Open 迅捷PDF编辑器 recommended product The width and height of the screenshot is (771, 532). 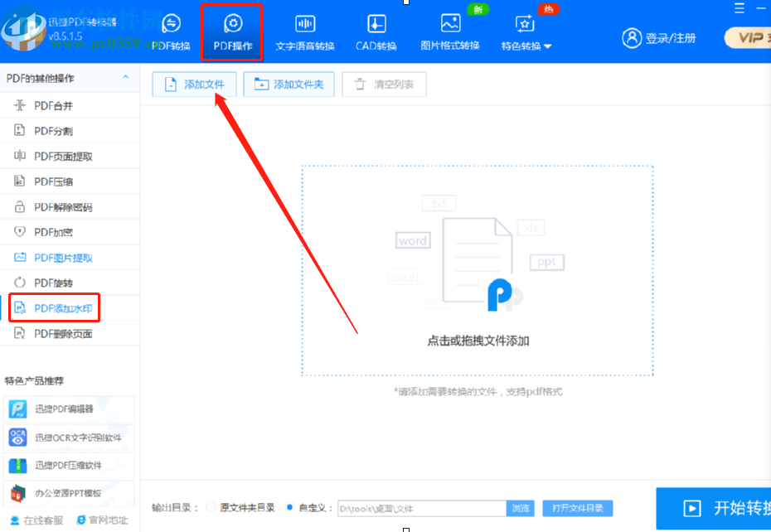pyautogui.click(x=69, y=409)
